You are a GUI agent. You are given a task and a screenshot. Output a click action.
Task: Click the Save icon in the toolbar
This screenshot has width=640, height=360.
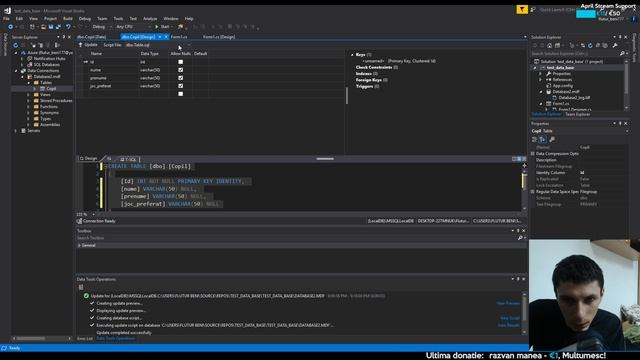coord(51,27)
